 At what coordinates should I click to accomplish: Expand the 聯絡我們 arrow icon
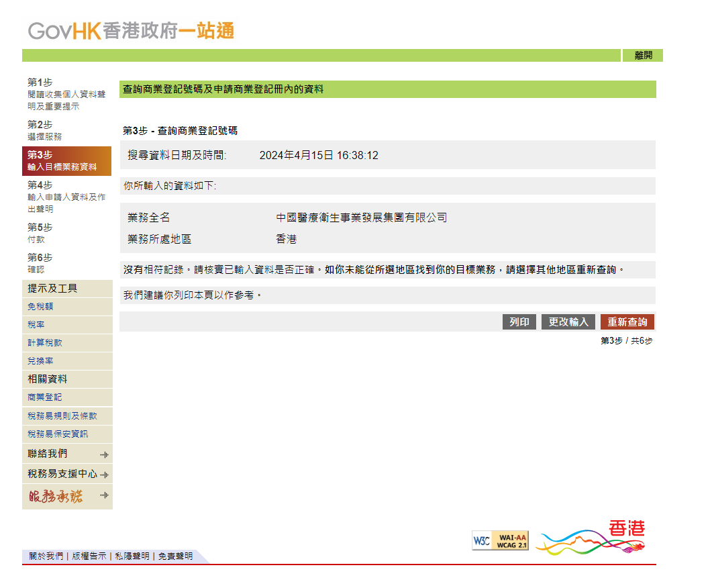pyautogui.click(x=104, y=454)
